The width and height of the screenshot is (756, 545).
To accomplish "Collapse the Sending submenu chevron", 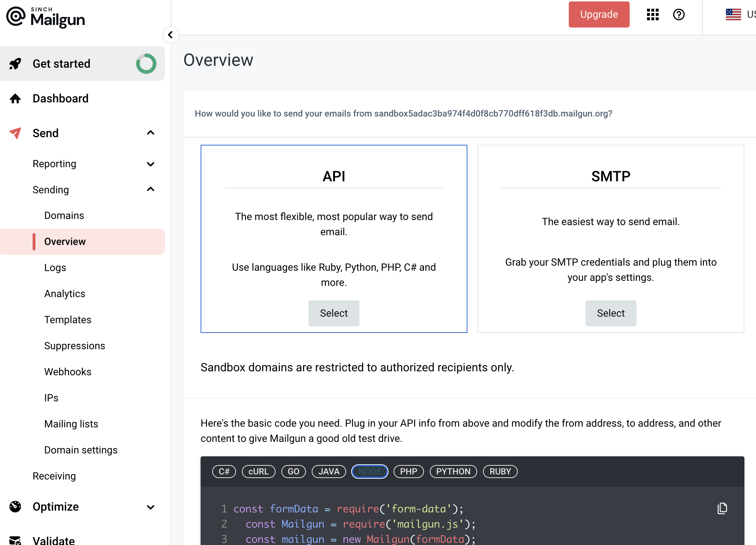I will click(x=151, y=189).
